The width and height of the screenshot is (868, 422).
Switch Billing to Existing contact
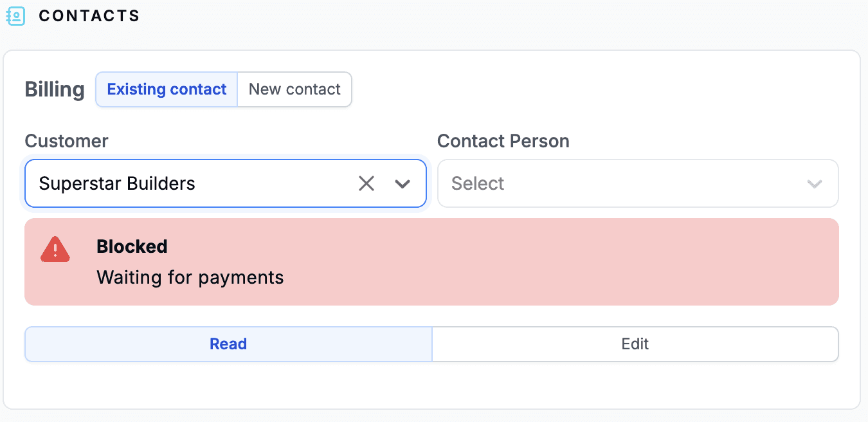pos(167,89)
